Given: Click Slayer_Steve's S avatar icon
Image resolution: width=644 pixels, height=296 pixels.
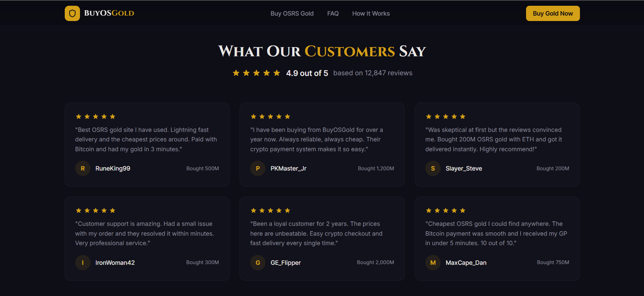Looking at the screenshot, I should pos(433,169).
